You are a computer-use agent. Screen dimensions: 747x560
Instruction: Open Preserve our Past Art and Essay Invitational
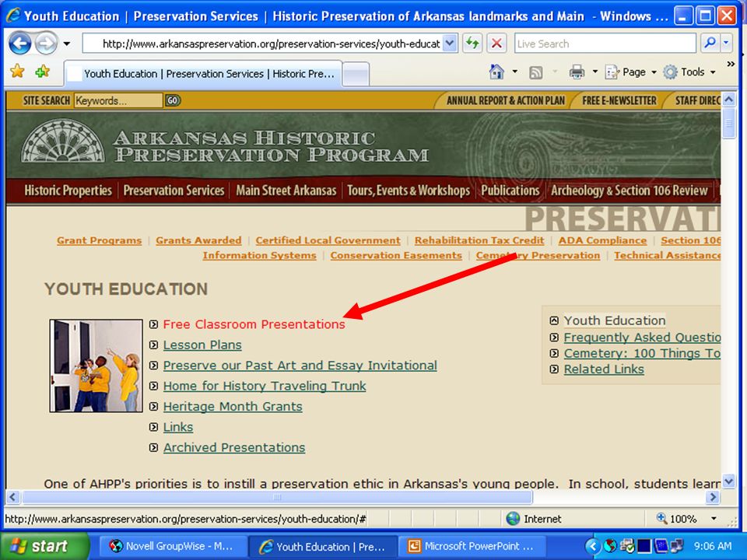(300, 366)
